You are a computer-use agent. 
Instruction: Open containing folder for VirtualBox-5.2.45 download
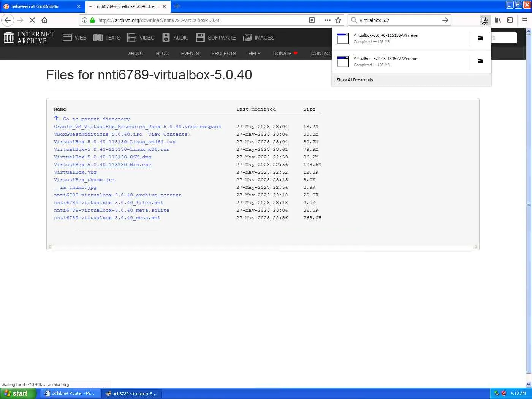[480, 61]
